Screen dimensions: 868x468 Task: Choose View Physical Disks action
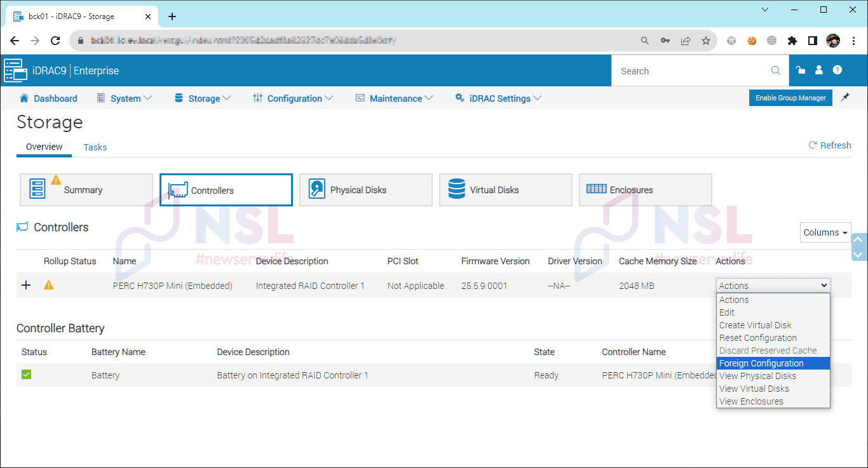(x=773, y=376)
